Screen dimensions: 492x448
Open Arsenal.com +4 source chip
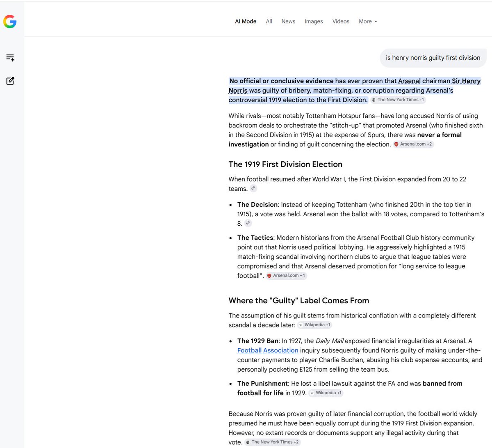pos(286,275)
